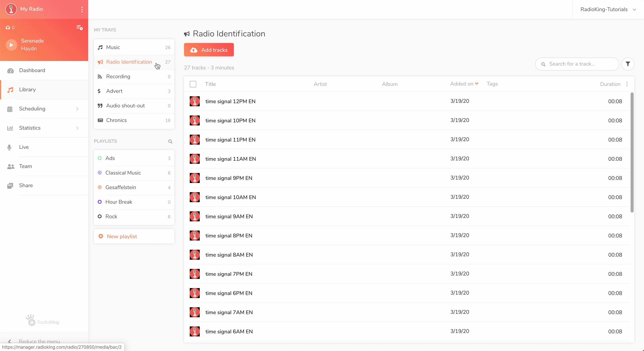Click the Audio shout-out quote icon
644x351 pixels.
click(x=100, y=105)
